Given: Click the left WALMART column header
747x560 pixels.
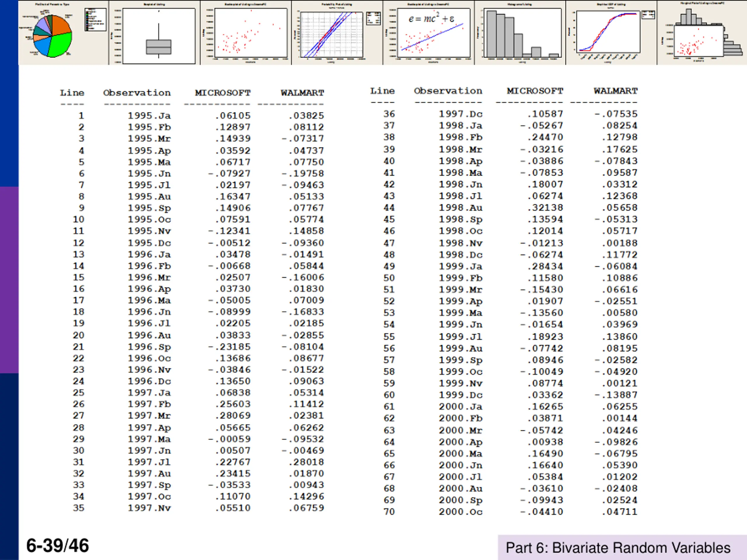Looking at the screenshot, I should [x=302, y=93].
